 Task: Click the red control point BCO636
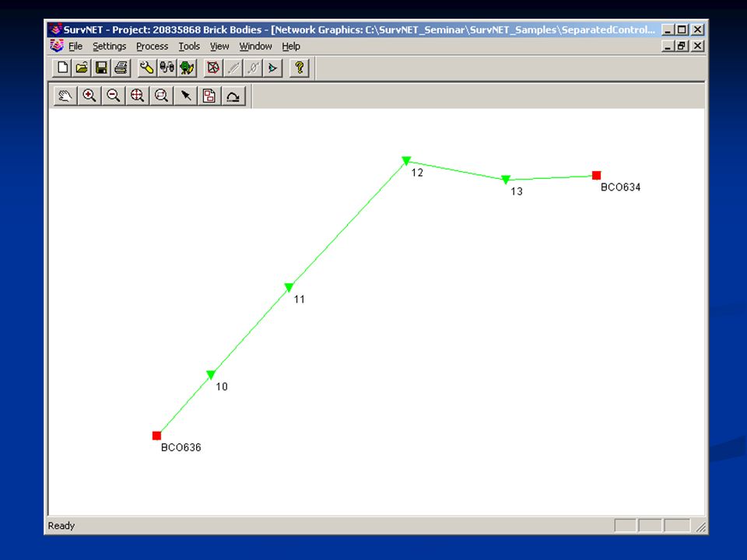[156, 436]
